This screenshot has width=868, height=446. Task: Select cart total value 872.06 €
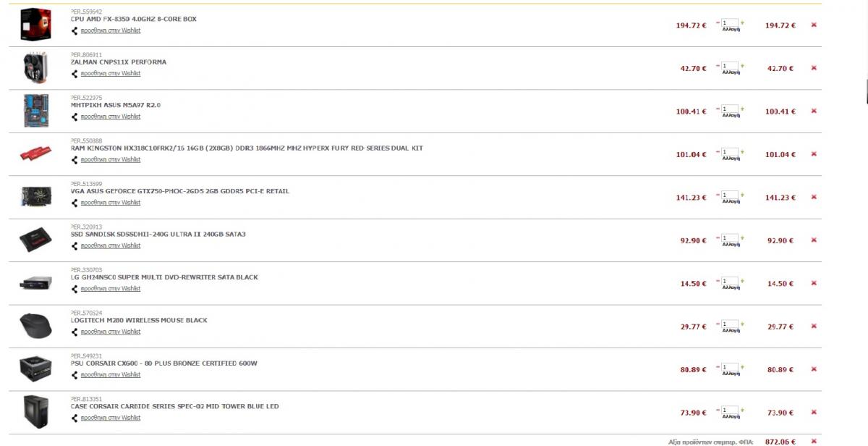click(781, 441)
